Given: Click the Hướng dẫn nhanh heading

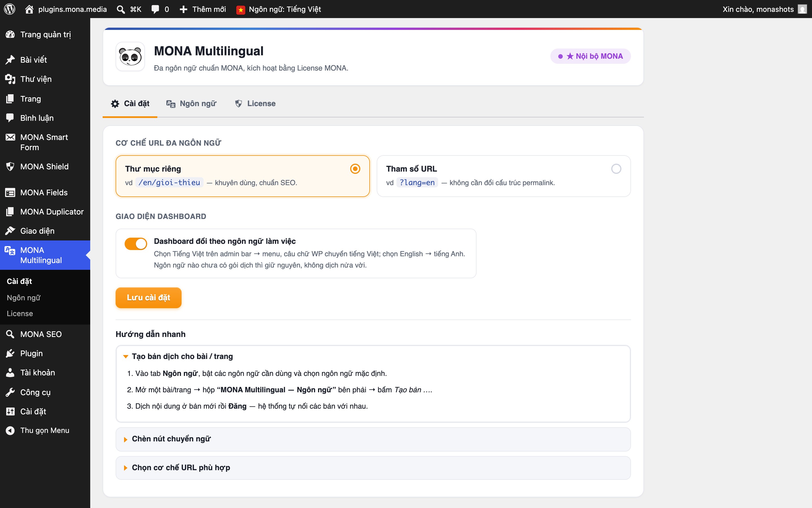Looking at the screenshot, I should click(150, 334).
